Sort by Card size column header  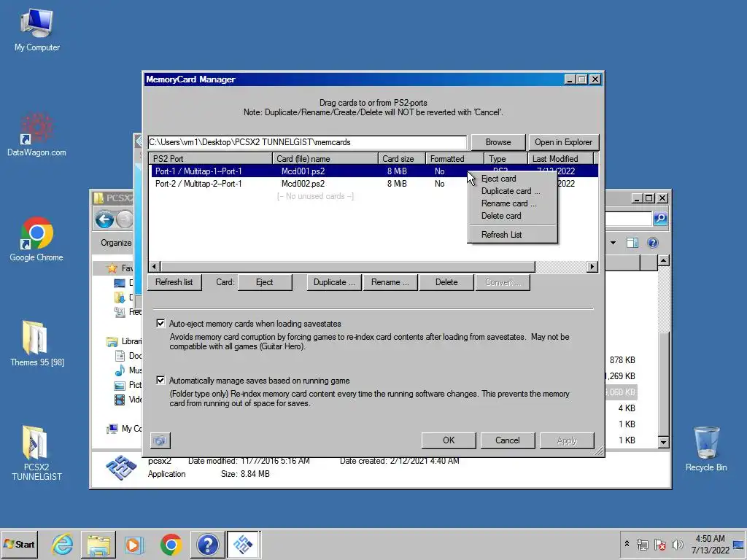point(402,158)
